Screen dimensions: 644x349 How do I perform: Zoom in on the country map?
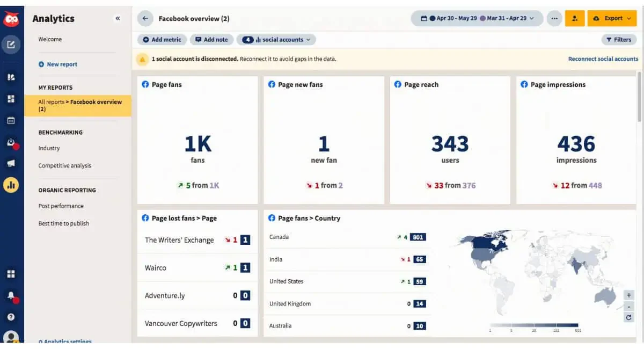point(629,295)
